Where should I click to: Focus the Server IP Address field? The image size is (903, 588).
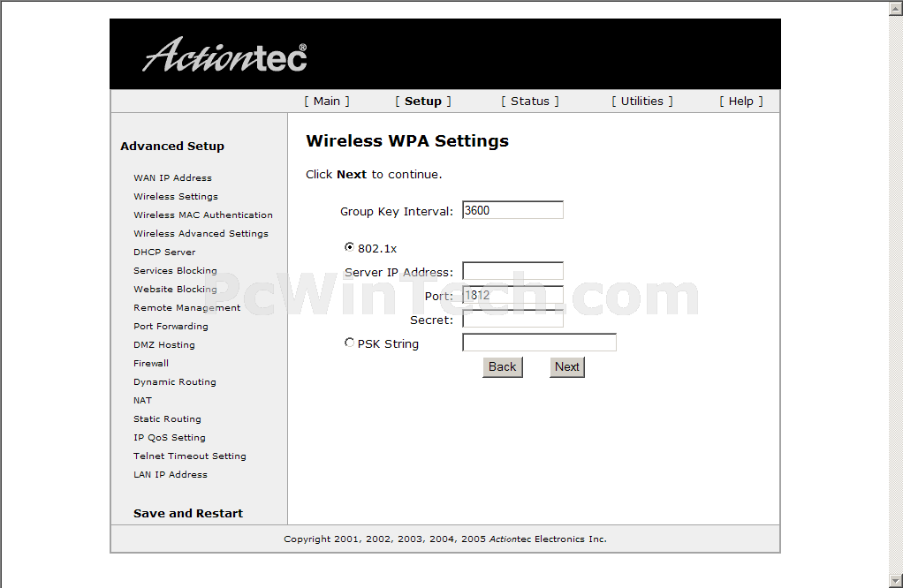tap(512, 271)
